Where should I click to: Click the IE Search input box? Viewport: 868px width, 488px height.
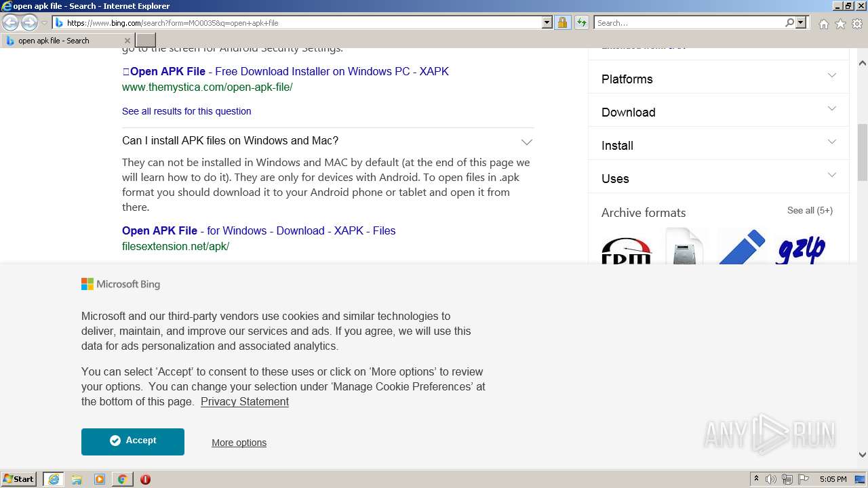click(x=689, y=22)
